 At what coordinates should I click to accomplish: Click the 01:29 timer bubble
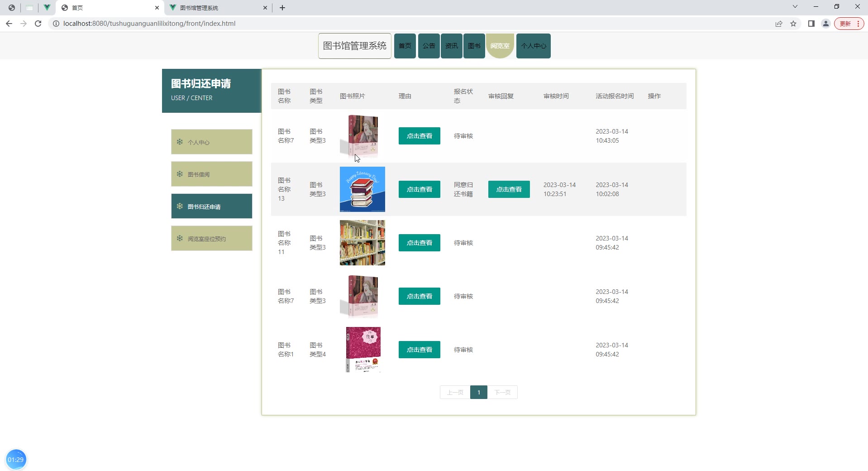tap(16, 460)
